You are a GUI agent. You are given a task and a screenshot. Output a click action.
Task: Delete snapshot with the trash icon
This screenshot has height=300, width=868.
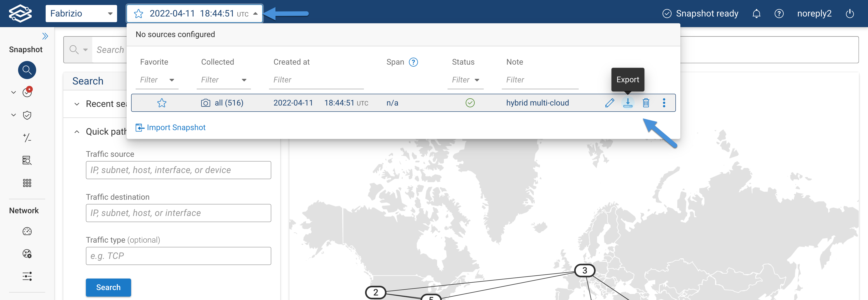[x=646, y=103]
